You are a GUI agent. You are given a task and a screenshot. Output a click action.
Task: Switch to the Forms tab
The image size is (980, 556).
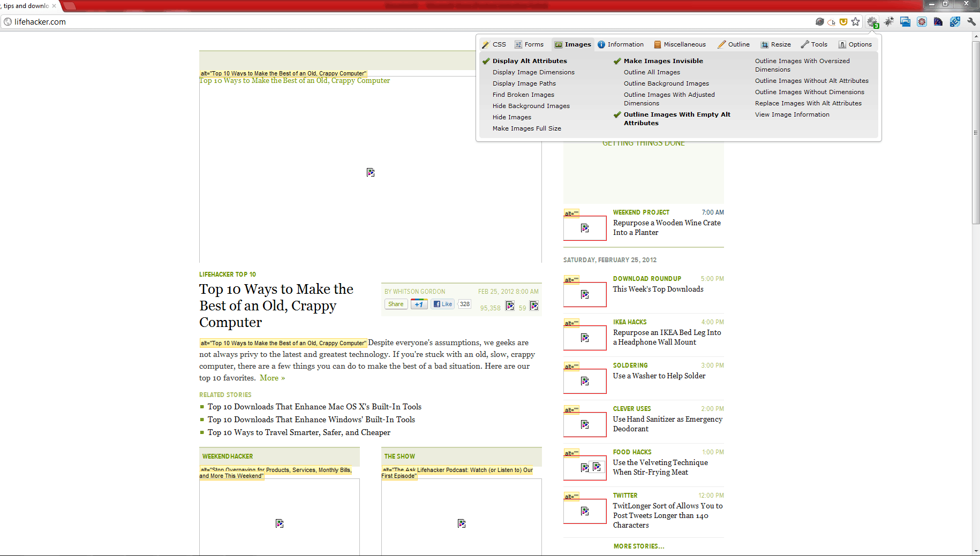click(x=529, y=44)
